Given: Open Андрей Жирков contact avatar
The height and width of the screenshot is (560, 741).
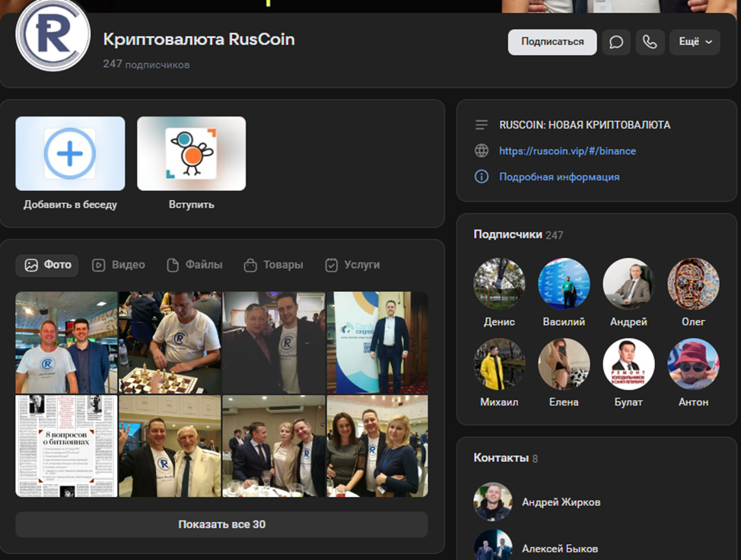Looking at the screenshot, I should pyautogui.click(x=493, y=502).
